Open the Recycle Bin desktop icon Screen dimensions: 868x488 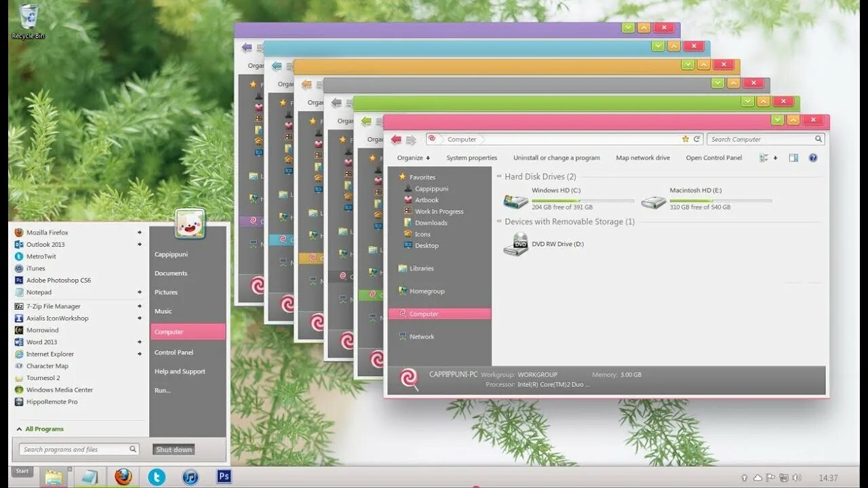28,21
